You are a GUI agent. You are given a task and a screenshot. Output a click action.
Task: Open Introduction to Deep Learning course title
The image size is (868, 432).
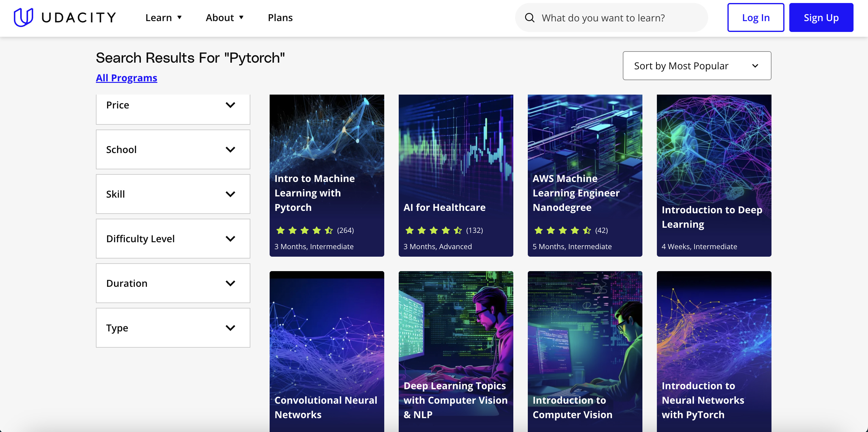pos(712,217)
